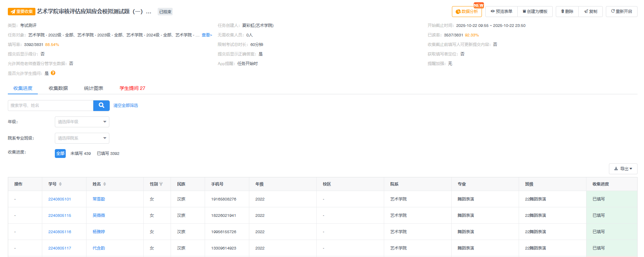
Task: Click 预览表单 preview form button
Action: pos(501,12)
